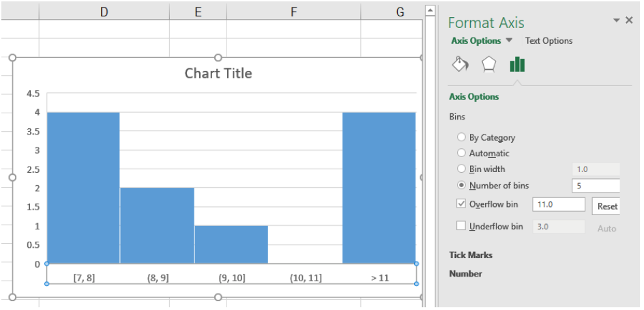Image resolution: width=644 pixels, height=310 pixels.
Task: Click the scrollbar up arrow of sheet
Action: (x=430, y=10)
